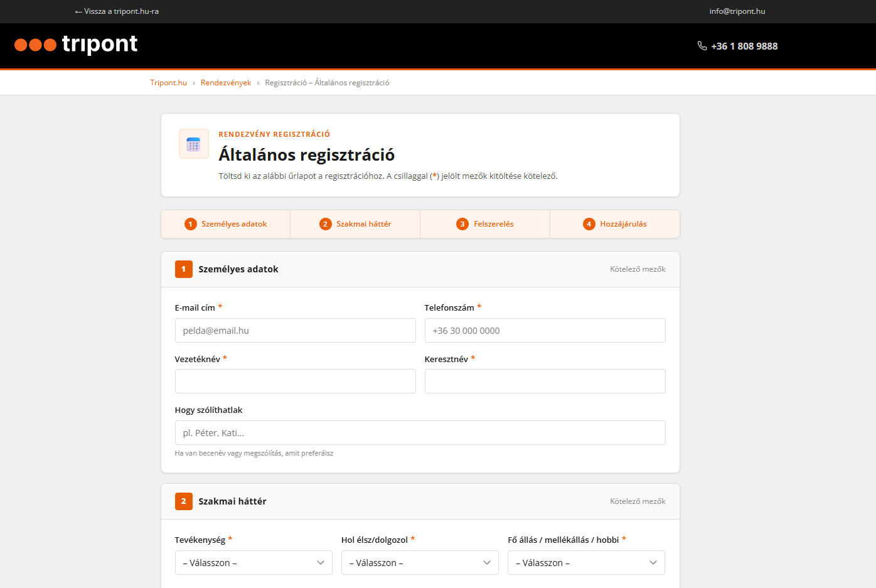Image resolution: width=876 pixels, height=588 pixels.
Task: Select the Vezetéknév text field
Action: click(x=295, y=382)
